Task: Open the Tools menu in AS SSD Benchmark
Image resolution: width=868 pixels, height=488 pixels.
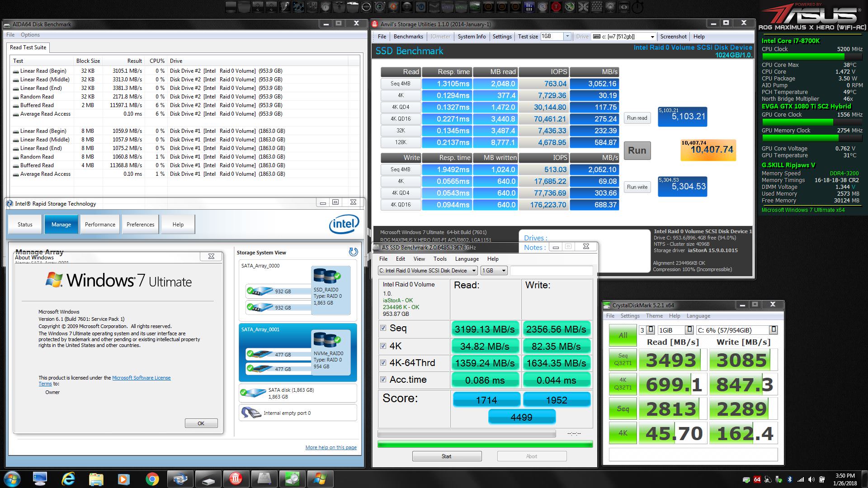Action: point(440,259)
